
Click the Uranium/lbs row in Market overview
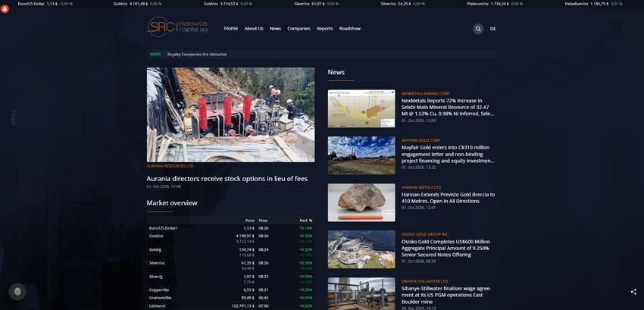[231, 298]
